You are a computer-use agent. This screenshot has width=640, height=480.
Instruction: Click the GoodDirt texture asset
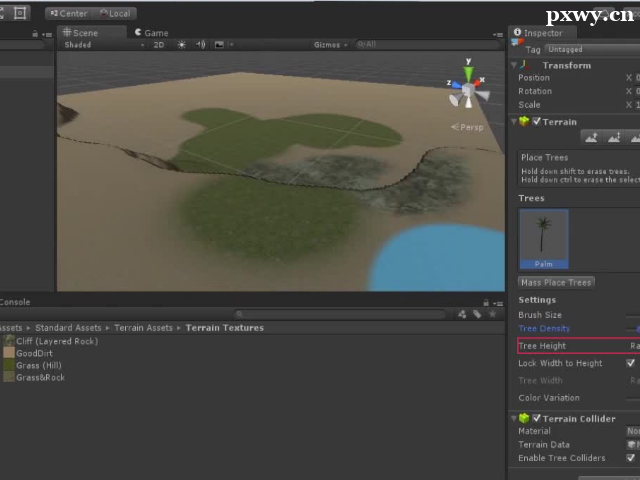coord(34,353)
